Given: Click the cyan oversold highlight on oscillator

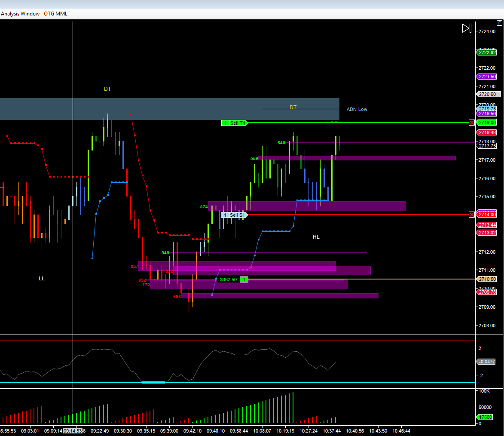Looking at the screenshot, I should [154, 382].
